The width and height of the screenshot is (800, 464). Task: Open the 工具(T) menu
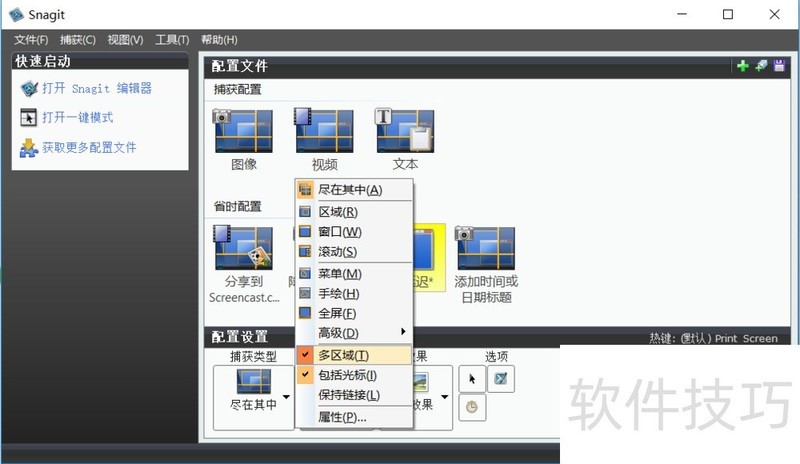tap(172, 40)
